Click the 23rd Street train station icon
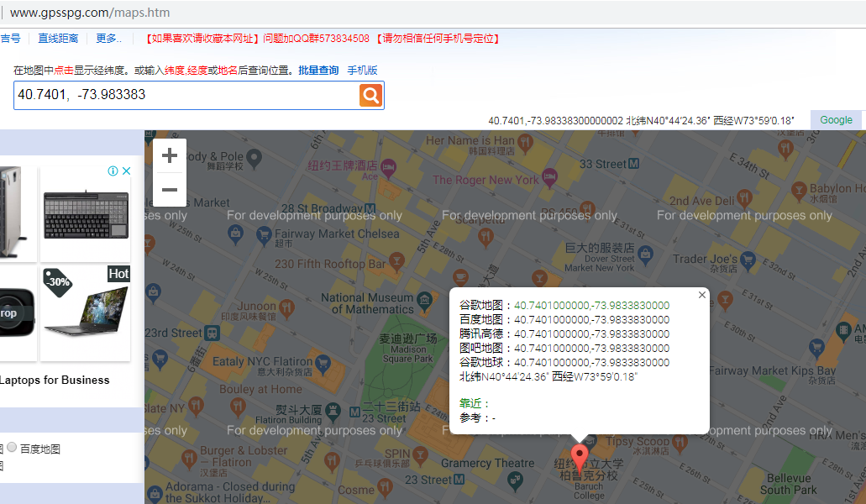866x504 pixels. tap(212, 333)
